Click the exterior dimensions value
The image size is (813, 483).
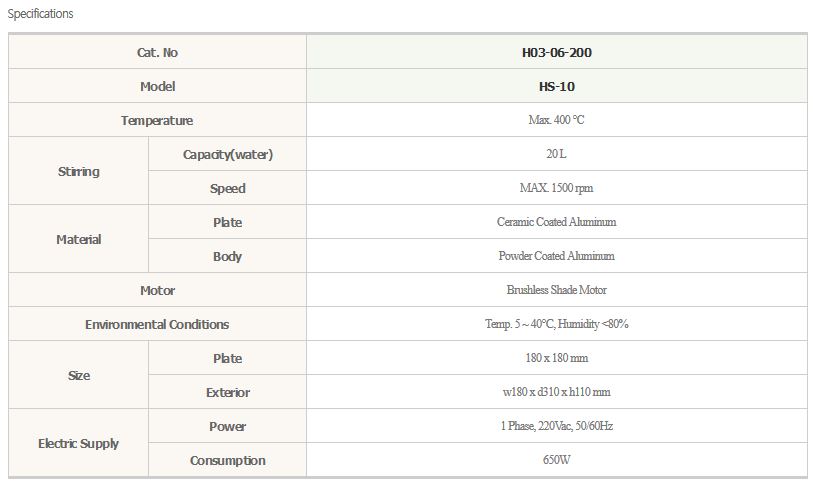pyautogui.click(x=556, y=392)
